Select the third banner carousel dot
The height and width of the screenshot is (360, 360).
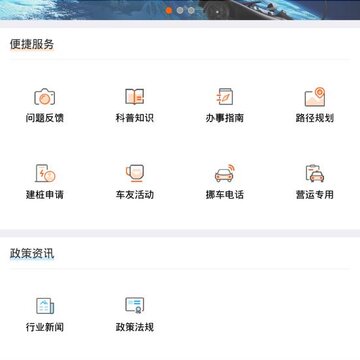tap(191, 10)
